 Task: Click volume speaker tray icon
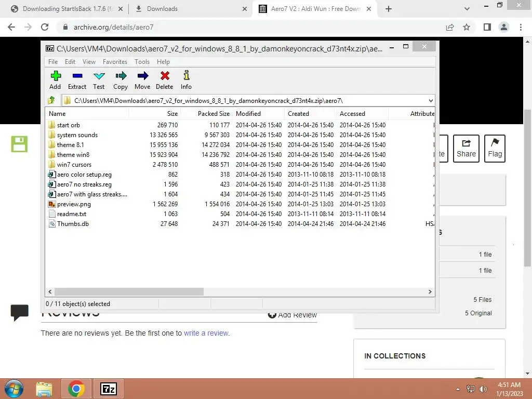click(x=483, y=389)
